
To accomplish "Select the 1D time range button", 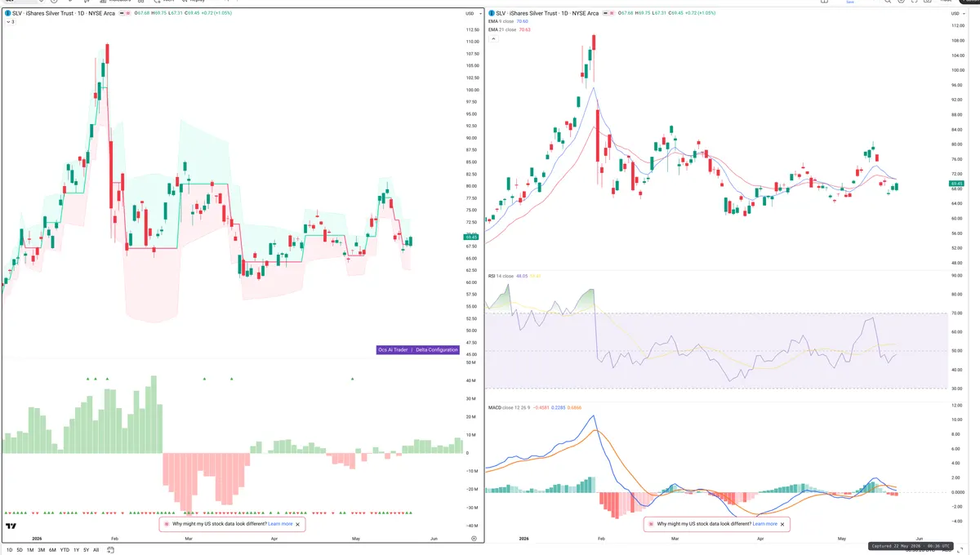I will 9,550.
